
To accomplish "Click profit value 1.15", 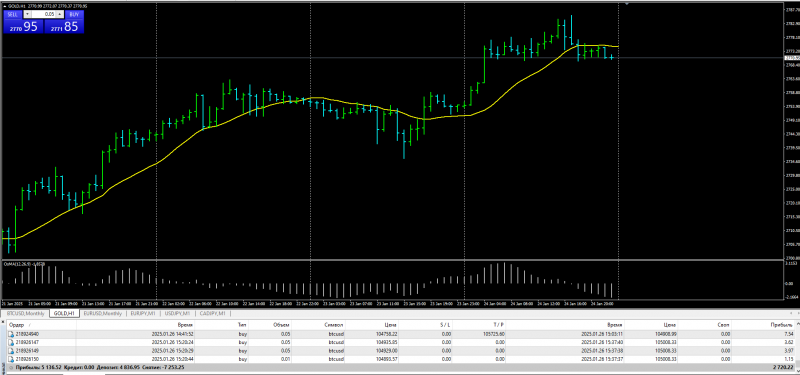I will tap(788, 359).
